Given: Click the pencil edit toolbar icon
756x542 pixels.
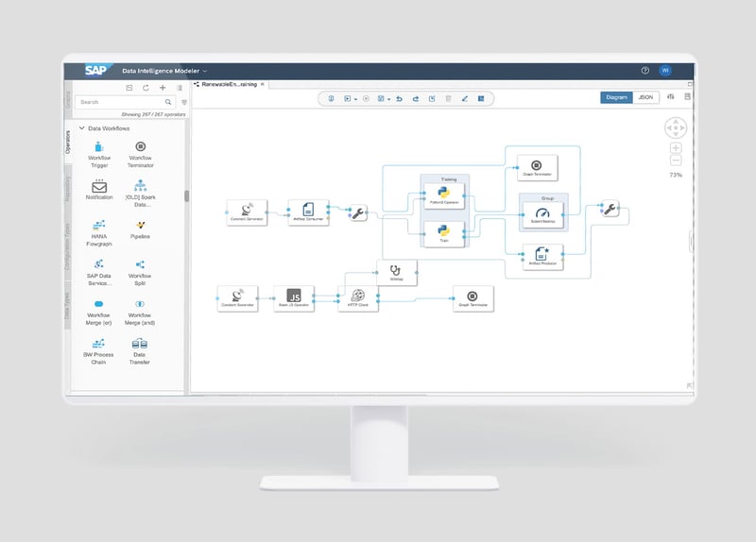Looking at the screenshot, I should coord(465,98).
